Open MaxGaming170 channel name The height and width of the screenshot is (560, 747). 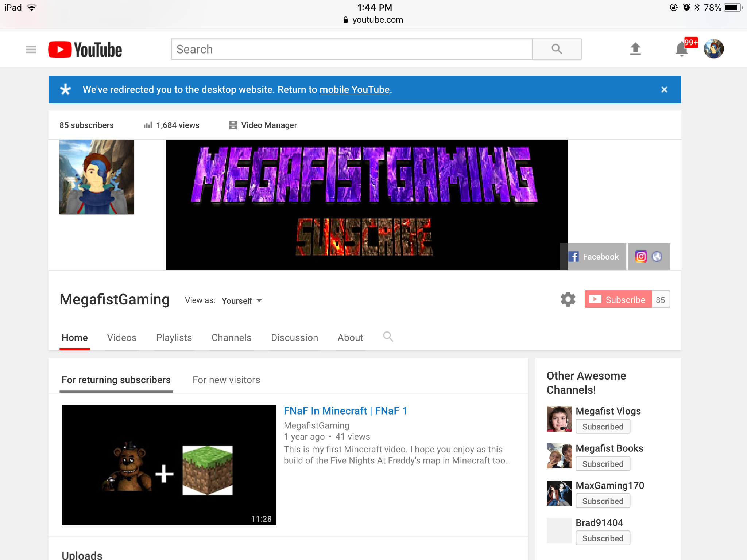coord(610,485)
